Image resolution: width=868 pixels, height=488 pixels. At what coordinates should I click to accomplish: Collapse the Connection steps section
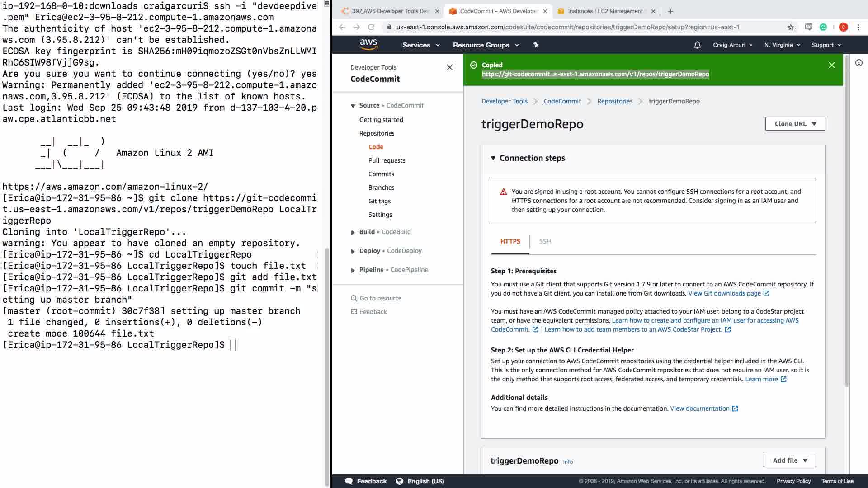493,158
